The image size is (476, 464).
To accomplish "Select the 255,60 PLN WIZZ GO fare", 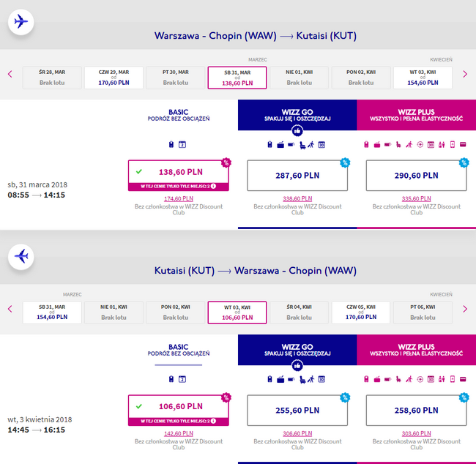I will 297,411.
